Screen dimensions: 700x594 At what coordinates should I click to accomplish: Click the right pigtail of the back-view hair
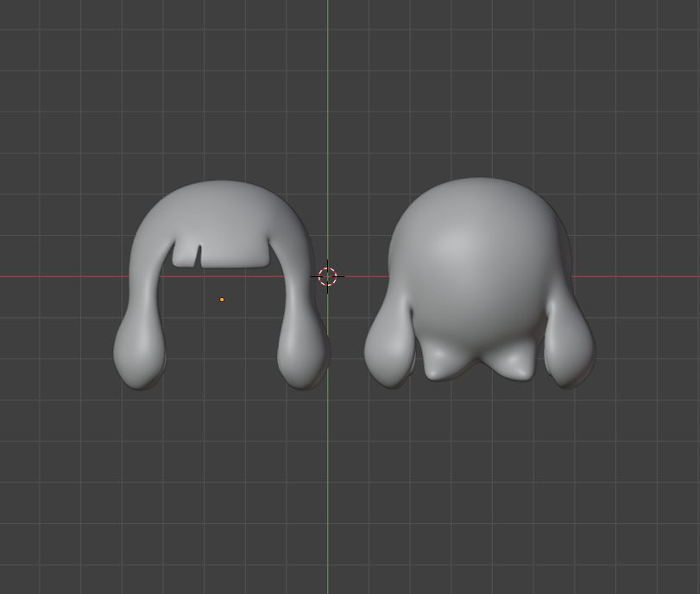point(570,350)
